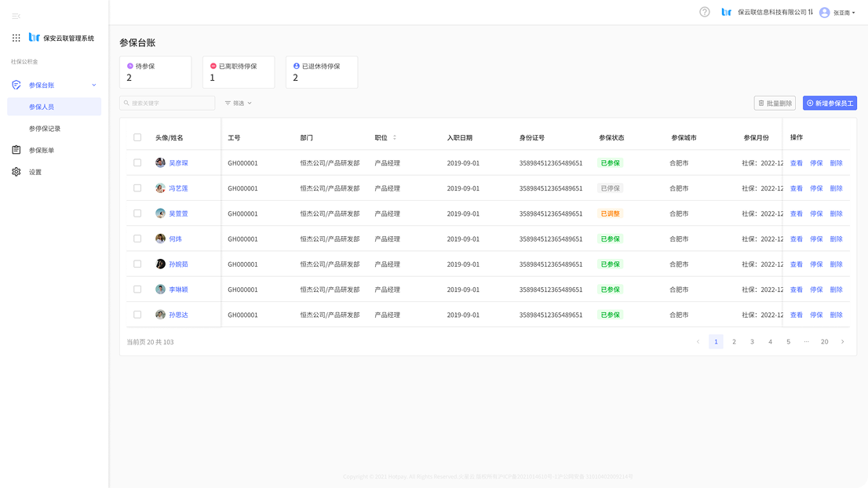Collapse the 参保台账 sidebar menu
Screen dimensions: 868x488
pyautogui.click(x=94, y=85)
